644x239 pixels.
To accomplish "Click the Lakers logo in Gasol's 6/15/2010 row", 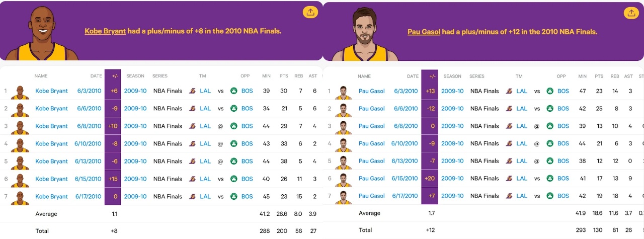I will [x=509, y=179].
